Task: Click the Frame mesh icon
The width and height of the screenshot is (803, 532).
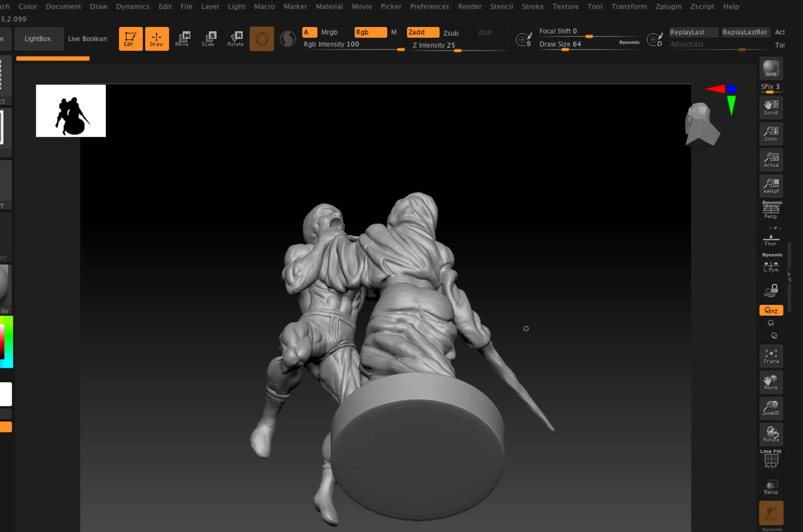Action: (771, 356)
